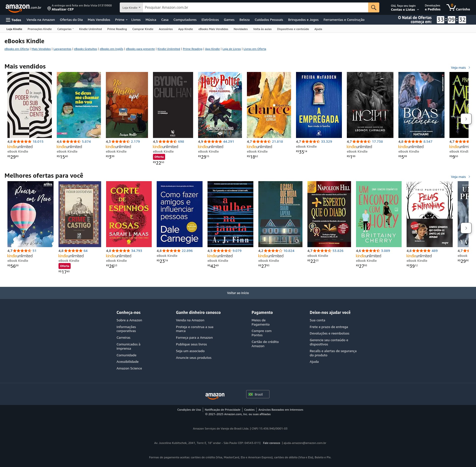Click eBooks Gratuitos link
The width and height of the screenshot is (476, 467).
(x=86, y=49)
